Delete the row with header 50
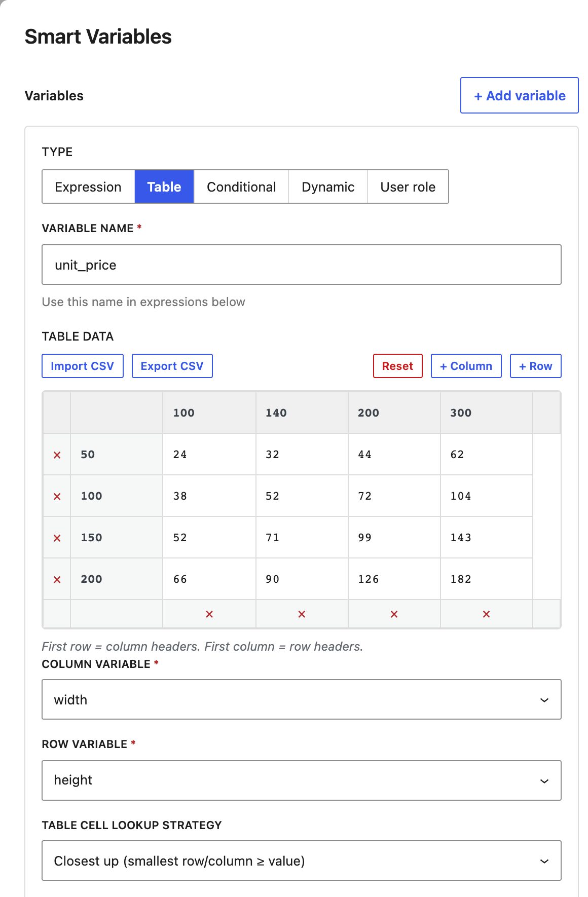 57,455
